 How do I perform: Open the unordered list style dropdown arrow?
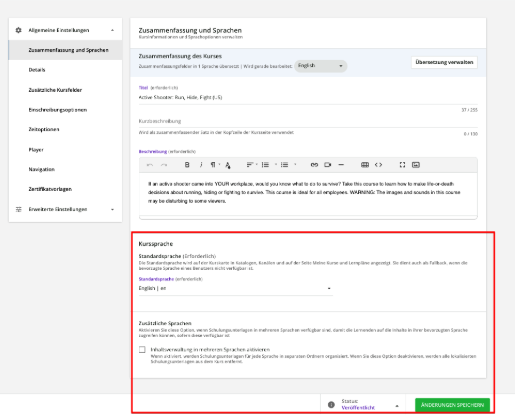[x=295, y=164]
